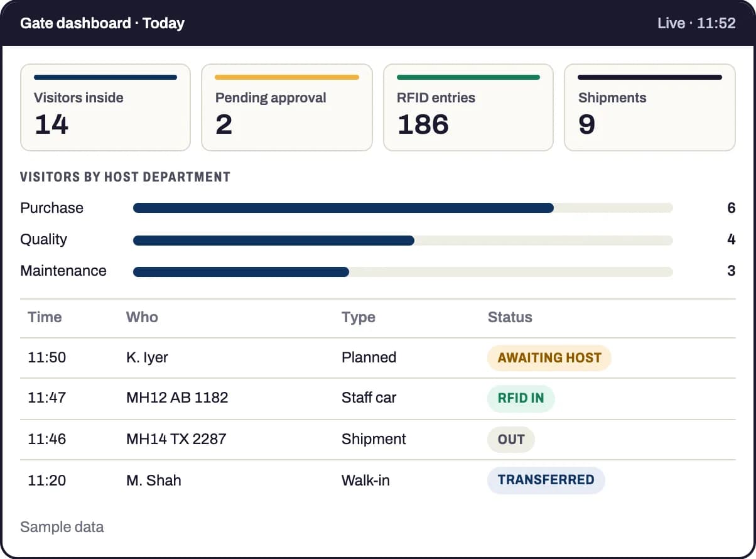Click the Purchase count value 6
This screenshot has width=756, height=559.
731,208
